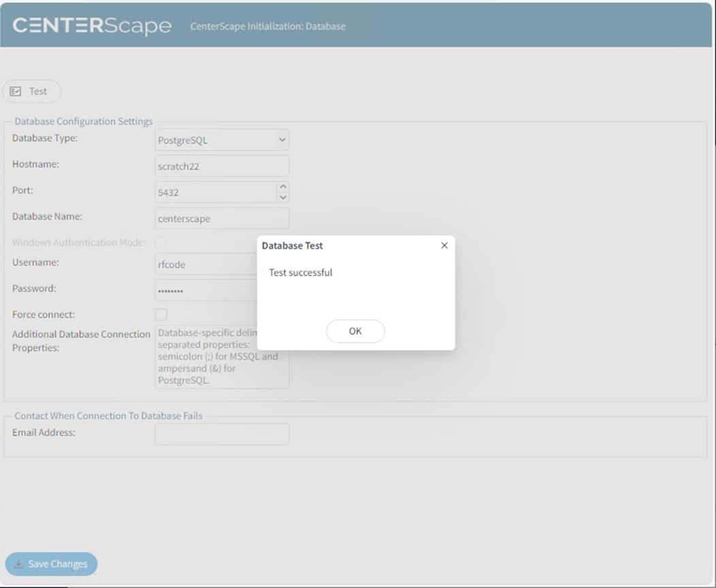Focus the Port number field showing 5432
The image size is (716, 588).
215,193
